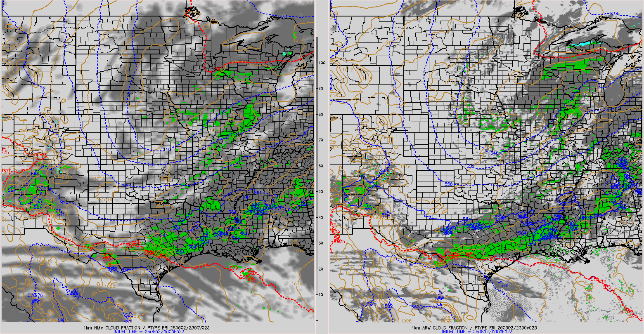
Task: Click the 100 value on cloud scale
Action: (x=322, y=63)
